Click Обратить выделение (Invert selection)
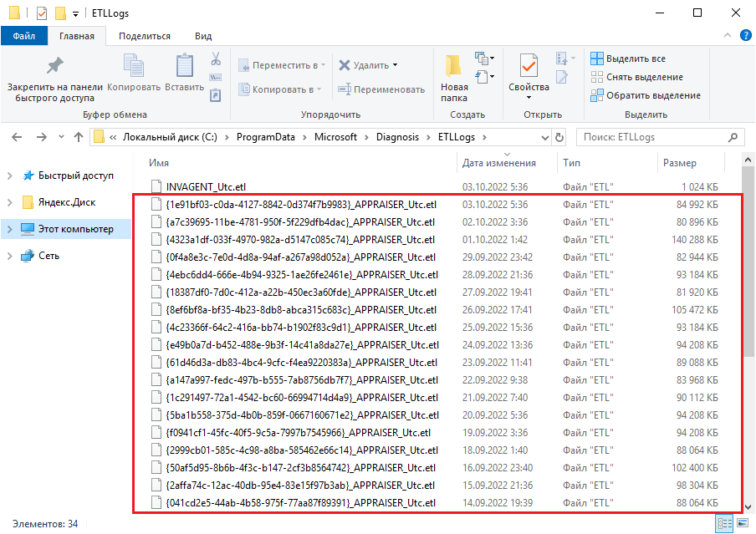This screenshot has width=756, height=534. tap(646, 95)
